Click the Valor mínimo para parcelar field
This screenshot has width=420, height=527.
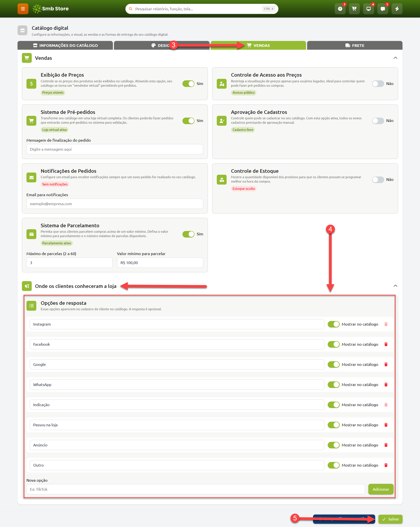point(160,263)
